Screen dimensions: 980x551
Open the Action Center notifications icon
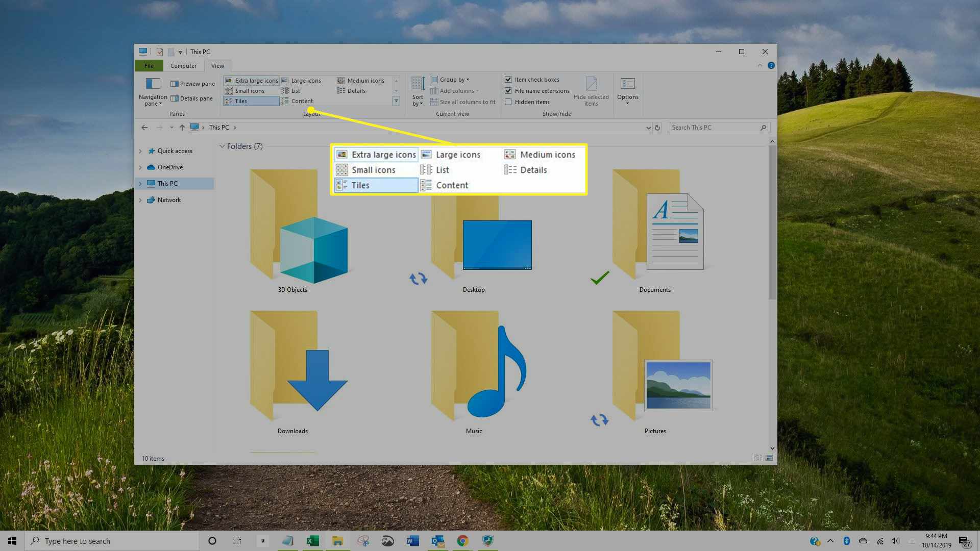[965, 541]
